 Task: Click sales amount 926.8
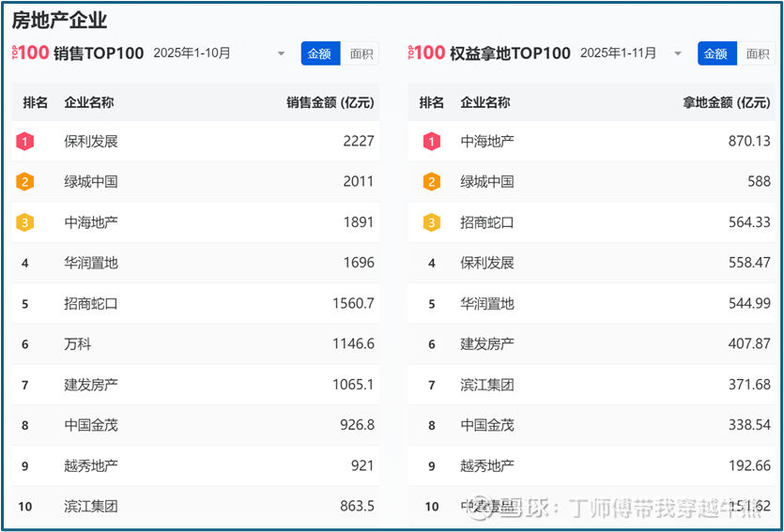pos(357,425)
